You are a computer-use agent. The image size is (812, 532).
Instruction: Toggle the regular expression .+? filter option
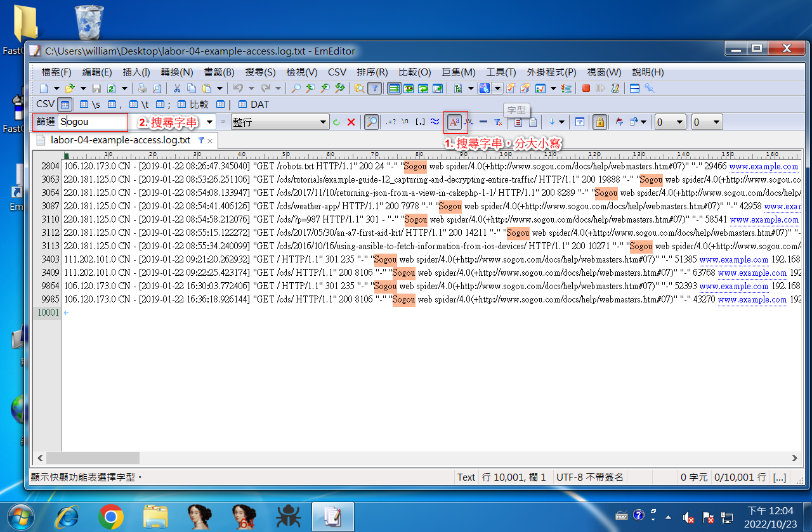(392, 122)
